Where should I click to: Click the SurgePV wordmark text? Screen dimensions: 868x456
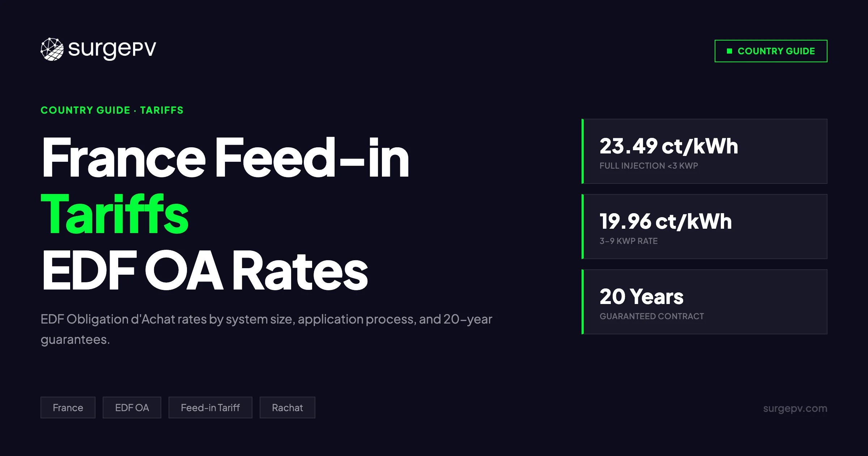click(x=112, y=49)
